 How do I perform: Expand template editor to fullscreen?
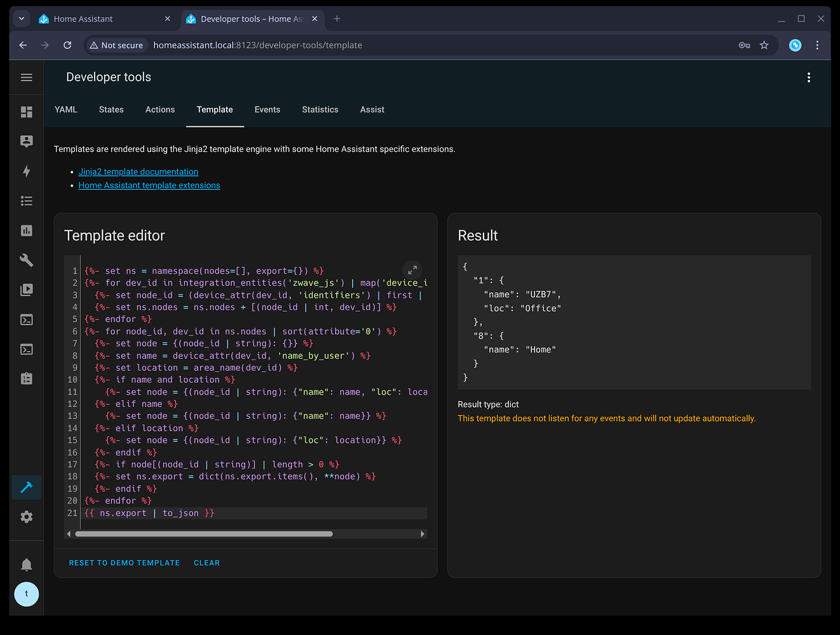[412, 270]
